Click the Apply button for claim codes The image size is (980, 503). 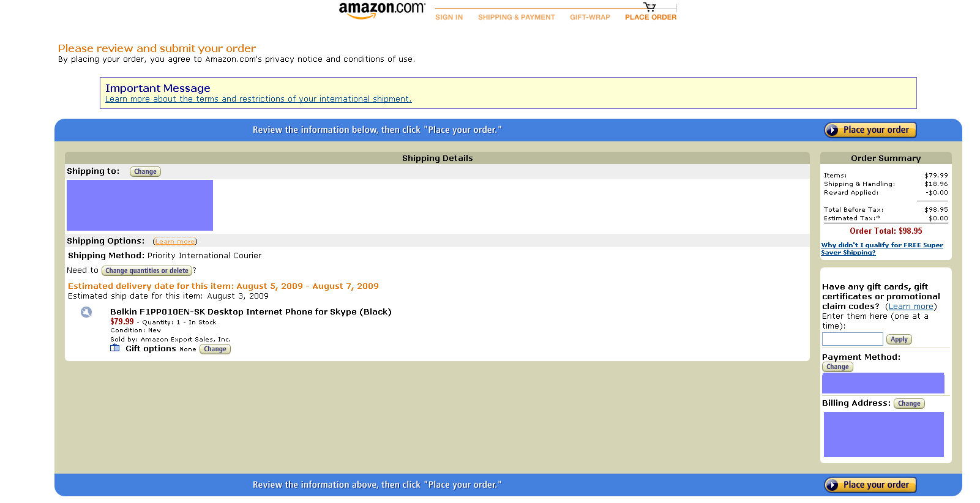pyautogui.click(x=899, y=339)
